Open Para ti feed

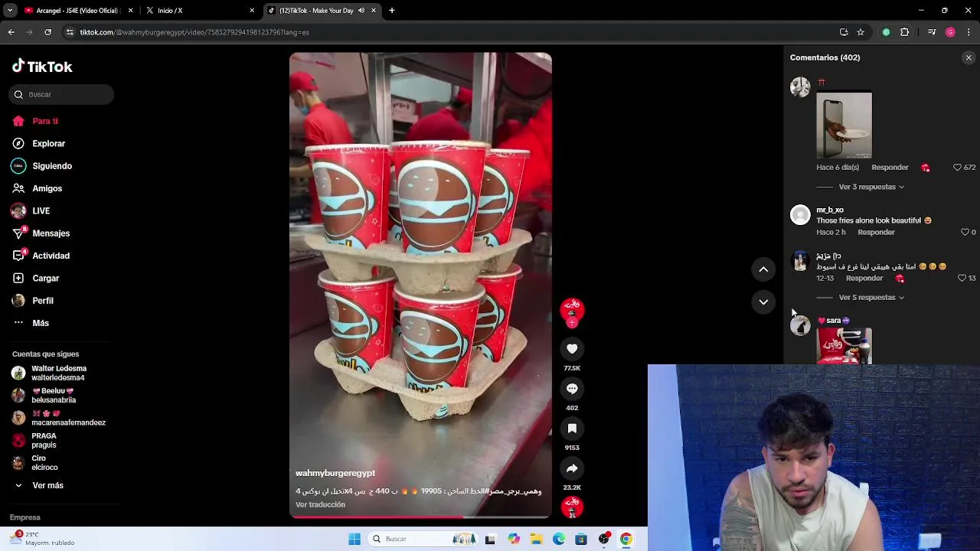(x=45, y=121)
